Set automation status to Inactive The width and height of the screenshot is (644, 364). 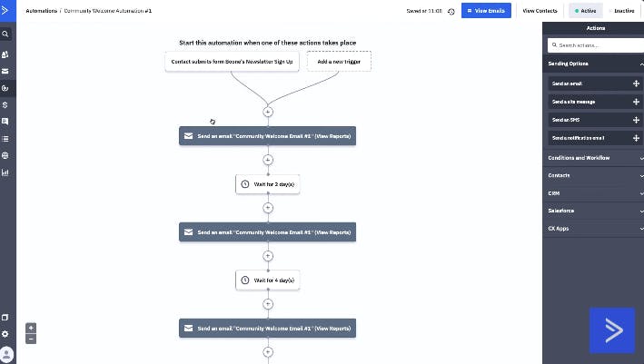622,11
